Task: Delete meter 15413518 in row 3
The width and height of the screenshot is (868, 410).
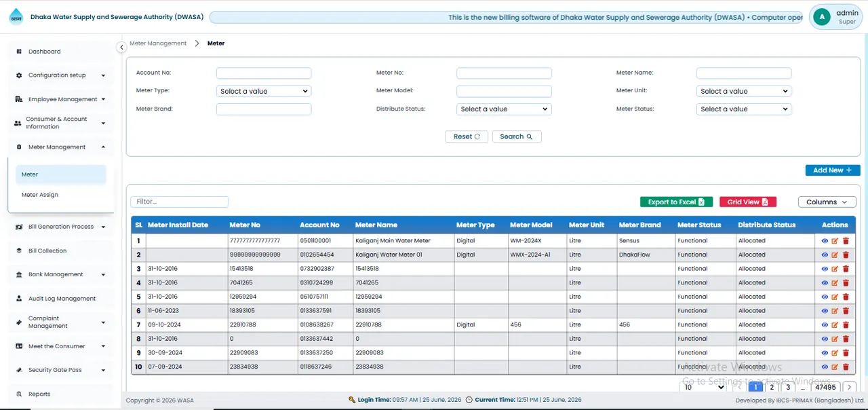Action: [x=846, y=269]
